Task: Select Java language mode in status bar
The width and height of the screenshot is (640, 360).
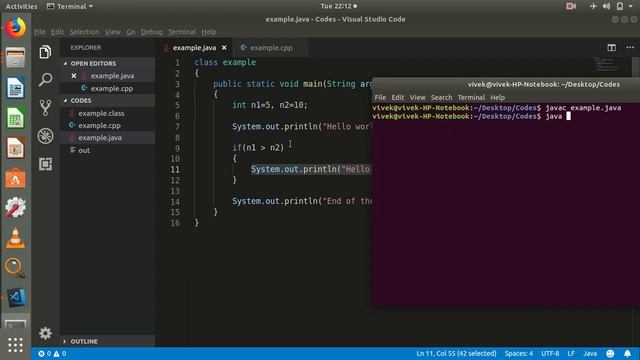Action: (x=590, y=353)
